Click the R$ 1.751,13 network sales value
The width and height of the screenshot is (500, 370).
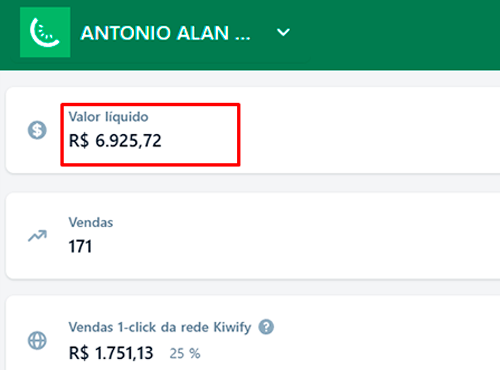point(111,353)
